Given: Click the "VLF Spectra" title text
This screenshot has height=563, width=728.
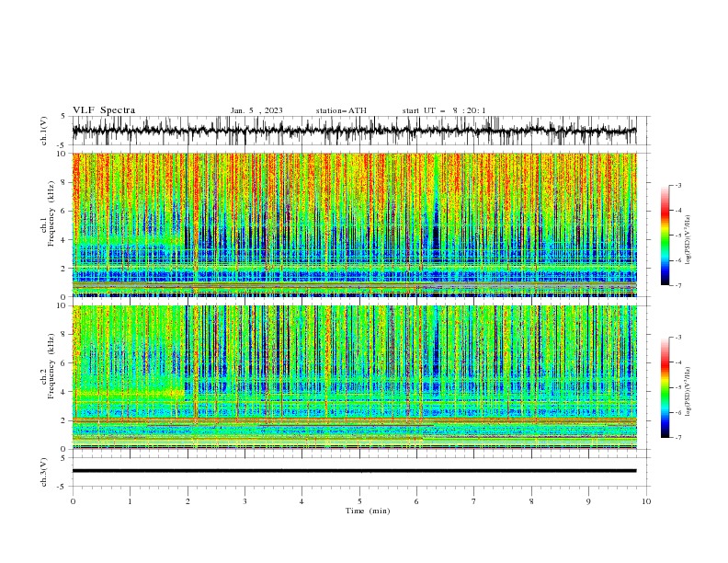Looking at the screenshot, I should point(104,110).
